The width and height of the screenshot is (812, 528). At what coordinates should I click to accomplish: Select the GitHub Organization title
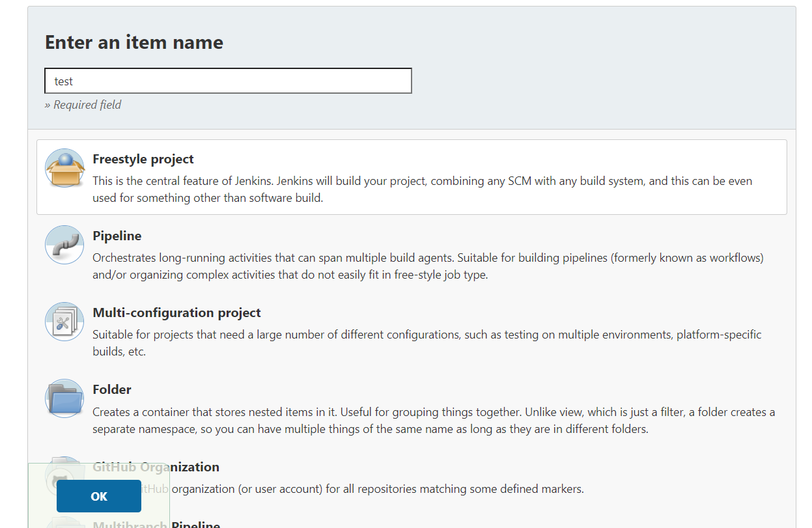(x=156, y=467)
